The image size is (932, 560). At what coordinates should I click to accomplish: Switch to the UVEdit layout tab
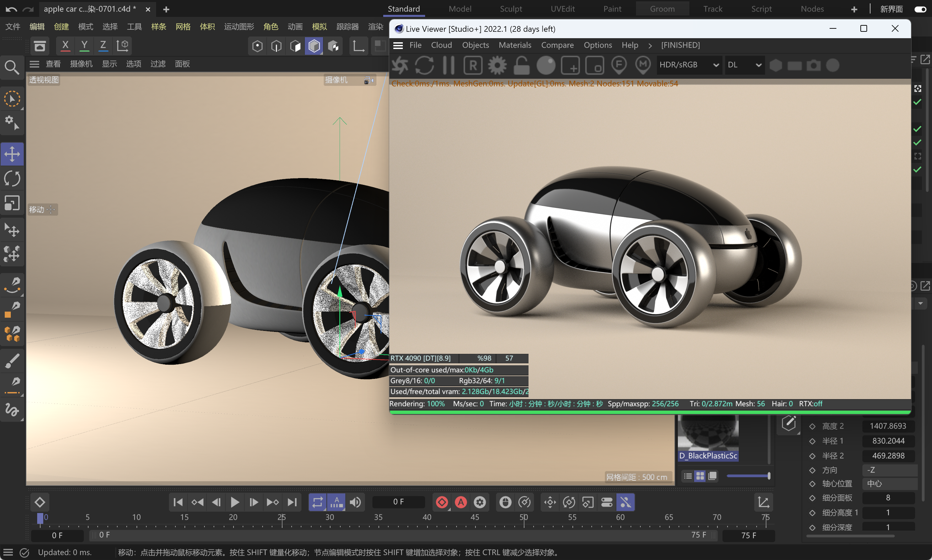(563, 9)
